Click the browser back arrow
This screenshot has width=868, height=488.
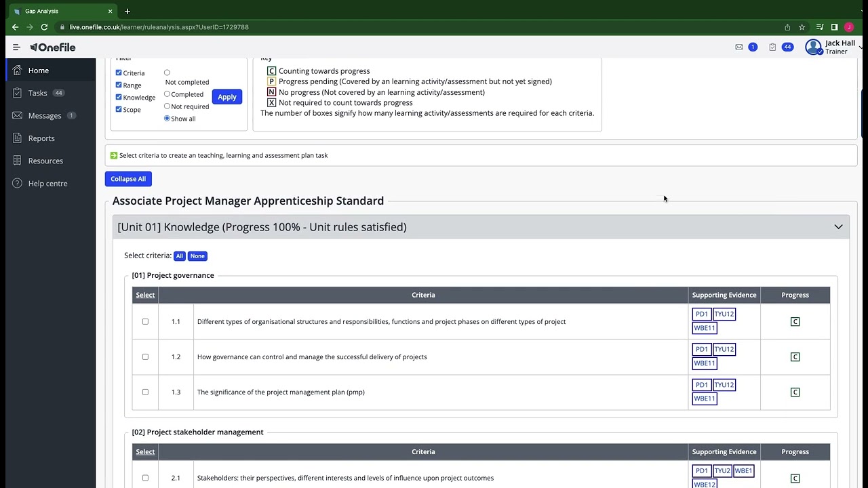(15, 27)
